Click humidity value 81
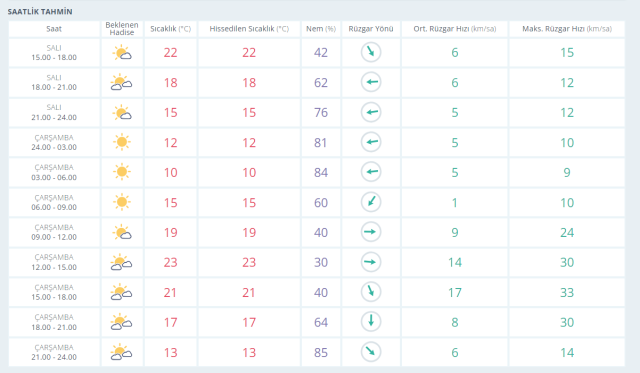640x373 pixels. coord(321,143)
